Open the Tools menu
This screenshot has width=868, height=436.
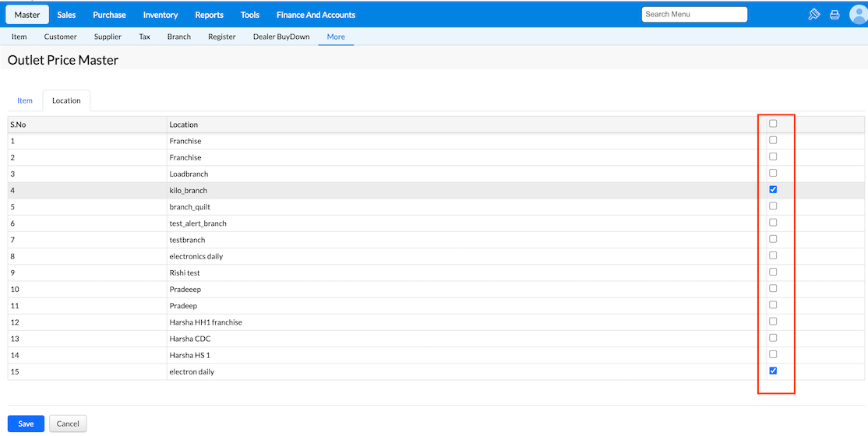pyautogui.click(x=249, y=15)
